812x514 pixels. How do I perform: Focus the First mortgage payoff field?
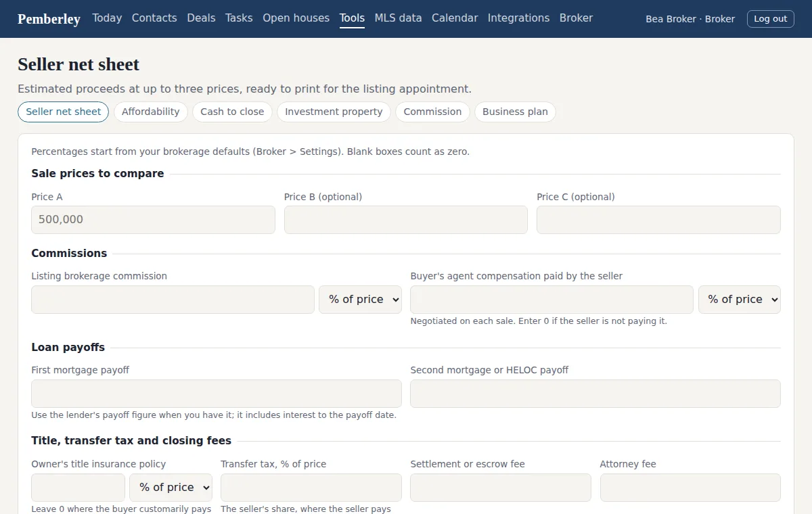pyautogui.click(x=217, y=394)
